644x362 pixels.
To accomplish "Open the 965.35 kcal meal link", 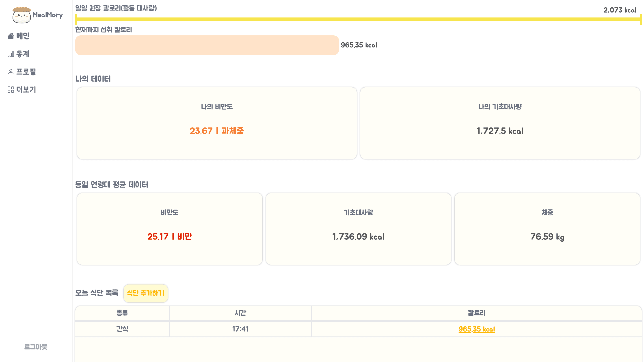I will [x=476, y=329].
